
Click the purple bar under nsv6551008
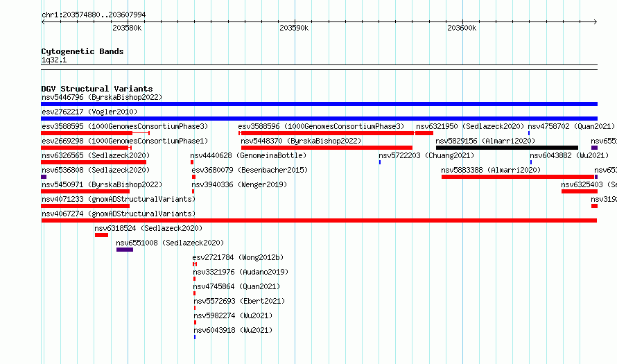pos(125,250)
